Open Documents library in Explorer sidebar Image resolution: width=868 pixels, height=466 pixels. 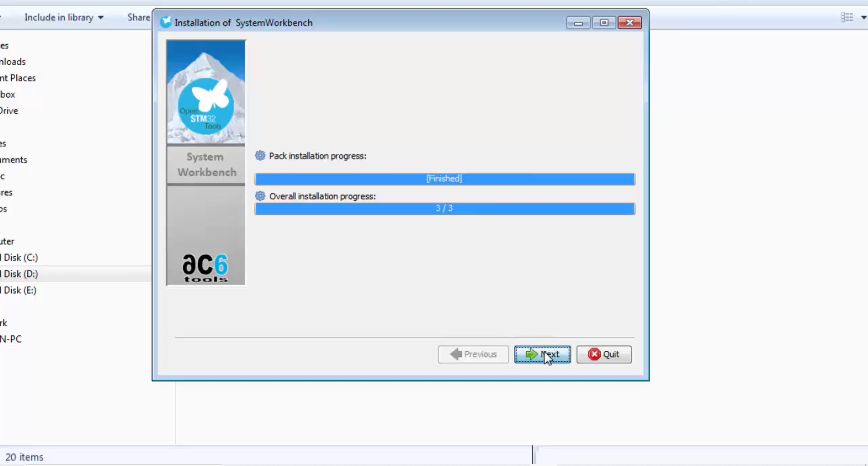pos(14,160)
